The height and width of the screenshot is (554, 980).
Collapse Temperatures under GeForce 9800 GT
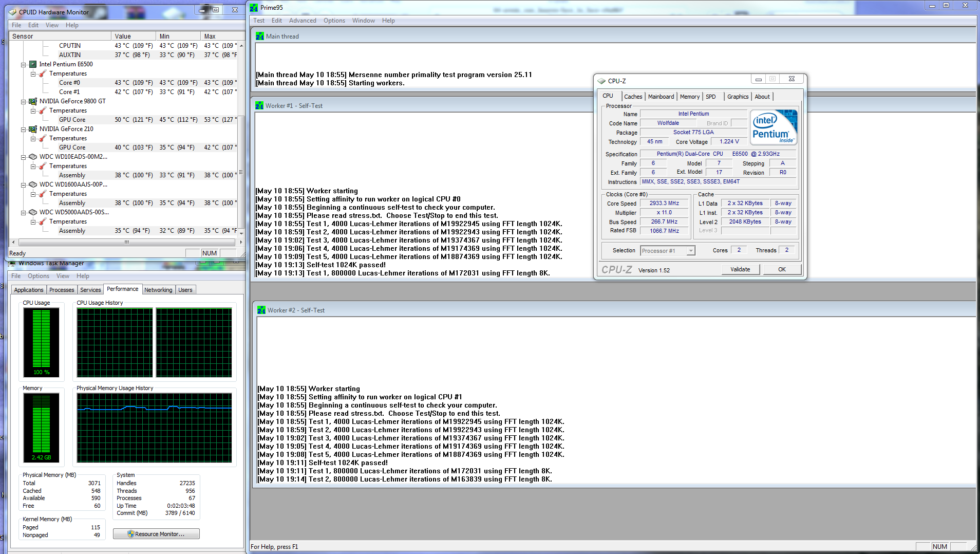(x=33, y=111)
